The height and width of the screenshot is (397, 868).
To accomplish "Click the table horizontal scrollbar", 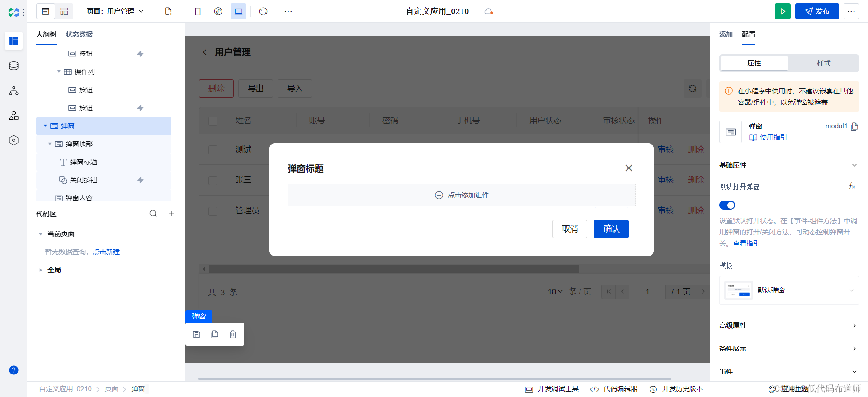I will click(x=394, y=269).
